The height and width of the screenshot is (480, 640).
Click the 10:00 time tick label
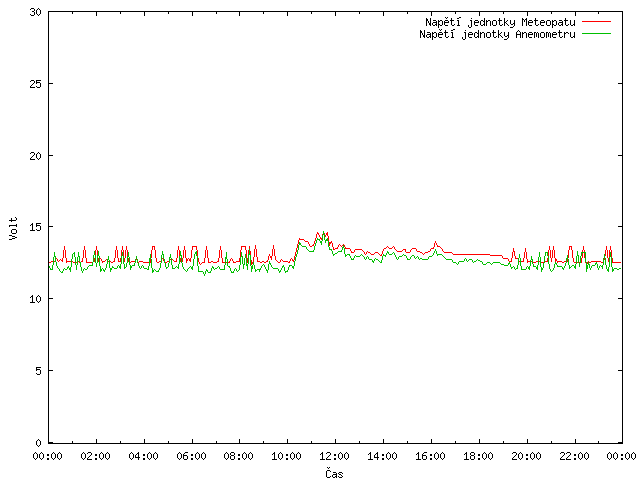pyautogui.click(x=287, y=456)
